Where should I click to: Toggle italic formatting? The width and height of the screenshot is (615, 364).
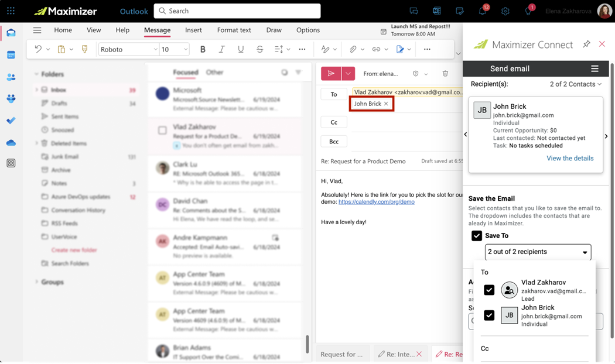[221, 49]
